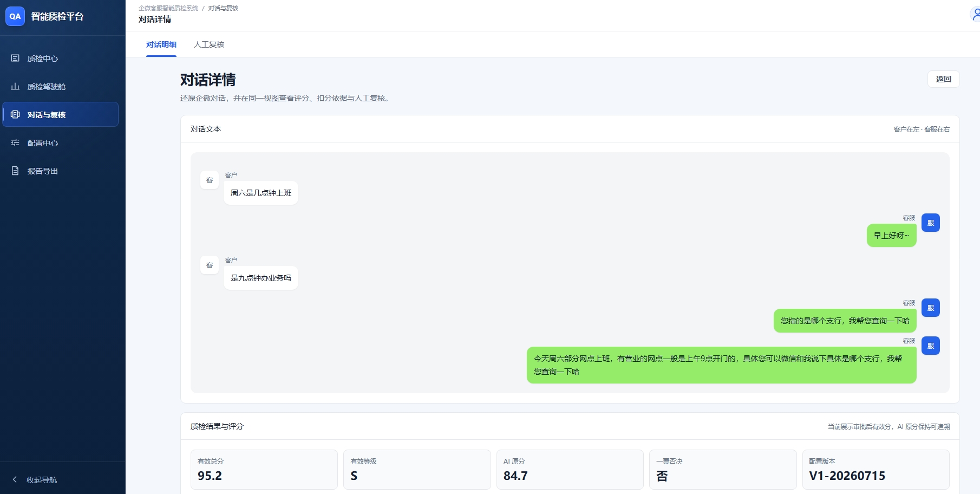
Task: Click the agent avatar beside 今天周六部分网点上班
Action: (x=931, y=346)
